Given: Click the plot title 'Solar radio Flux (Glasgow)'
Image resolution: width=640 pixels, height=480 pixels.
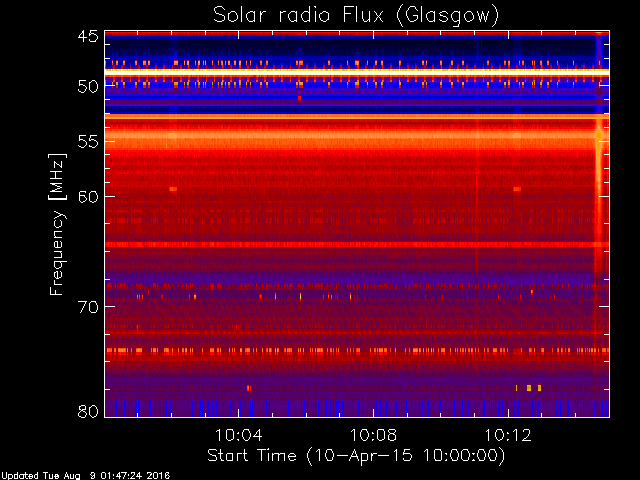Looking at the screenshot, I should click(x=356, y=16).
